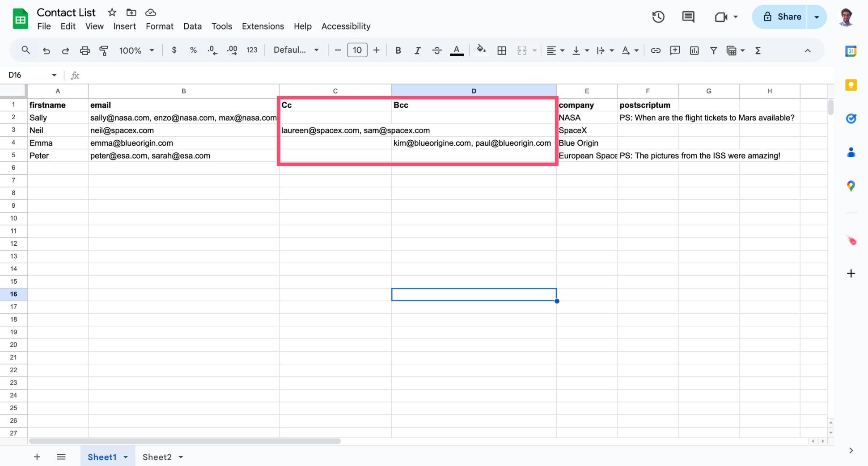Open the fill color paint bucket
The height and width of the screenshot is (466, 868).
click(481, 50)
